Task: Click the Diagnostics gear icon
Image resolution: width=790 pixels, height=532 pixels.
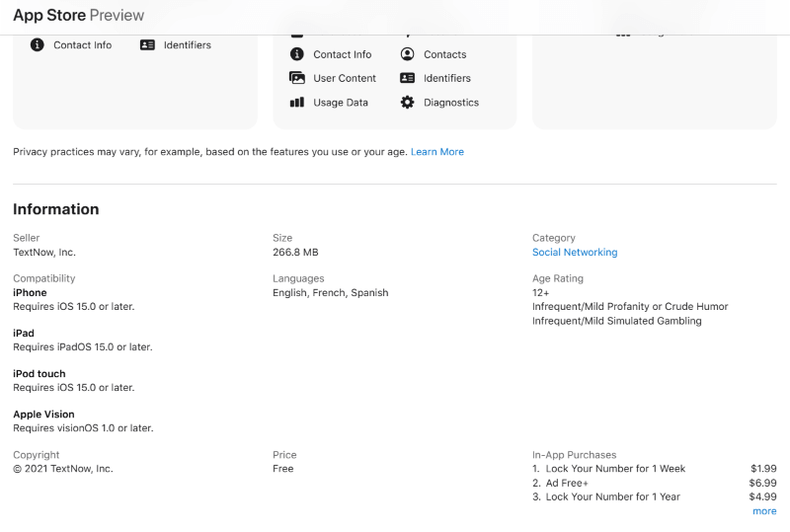Action: point(407,103)
